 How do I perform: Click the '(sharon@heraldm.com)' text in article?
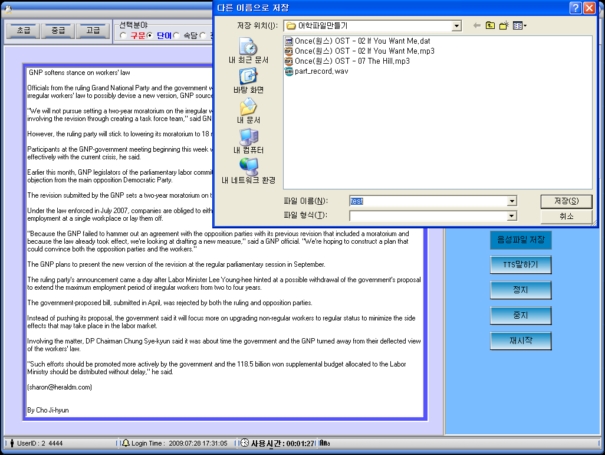(x=59, y=387)
